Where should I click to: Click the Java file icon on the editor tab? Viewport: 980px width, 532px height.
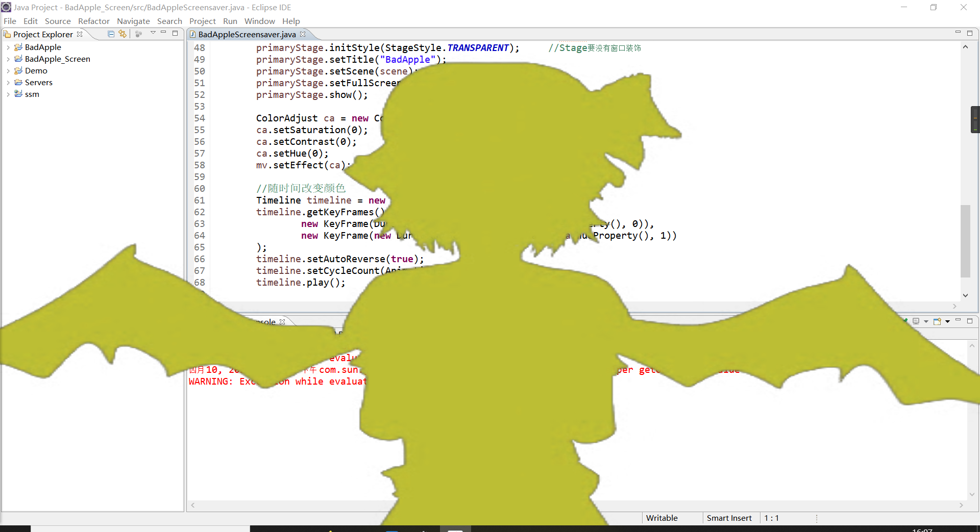[x=192, y=34]
